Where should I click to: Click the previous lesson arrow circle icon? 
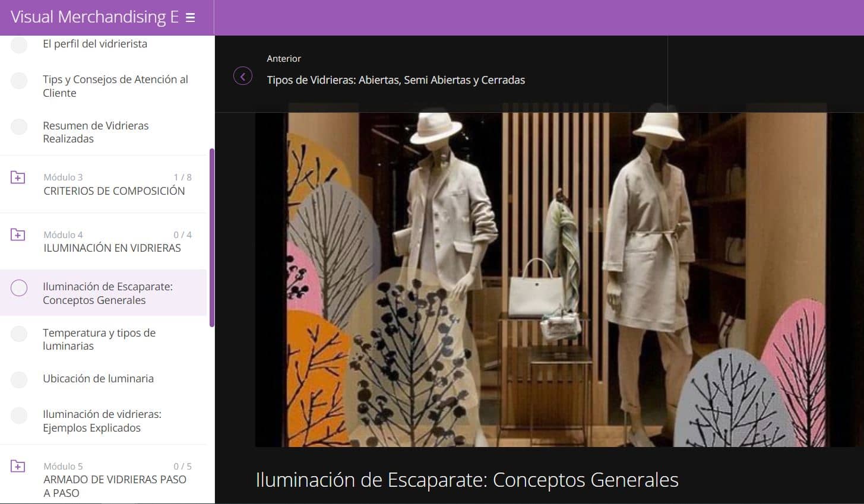(243, 76)
